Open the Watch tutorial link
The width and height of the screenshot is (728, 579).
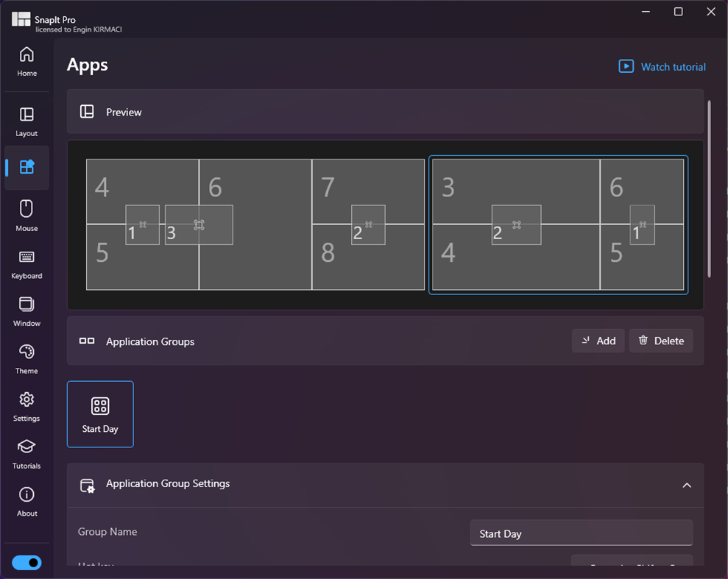[x=661, y=66]
